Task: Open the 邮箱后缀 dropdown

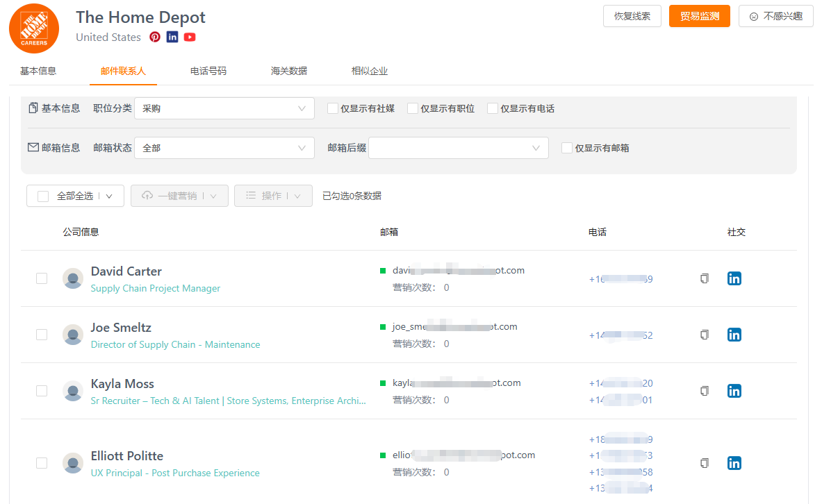Action: (459, 148)
